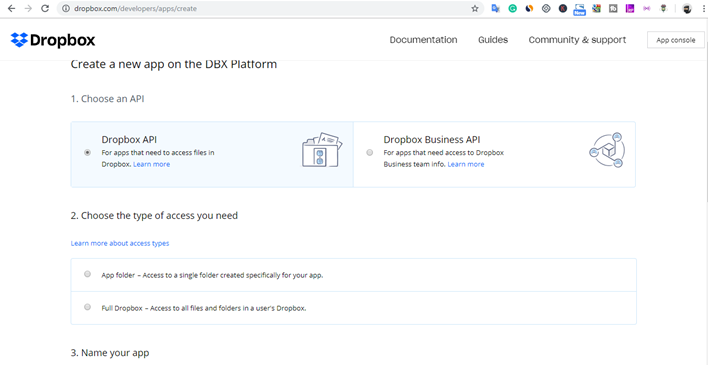Image resolution: width=708 pixels, height=365 pixels.
Task: Click the Dropbox Business API heading text
Action: point(432,140)
